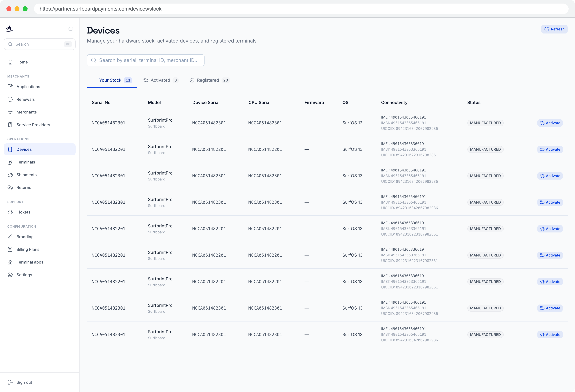Open the Applications icon in sidebar

click(x=10, y=87)
